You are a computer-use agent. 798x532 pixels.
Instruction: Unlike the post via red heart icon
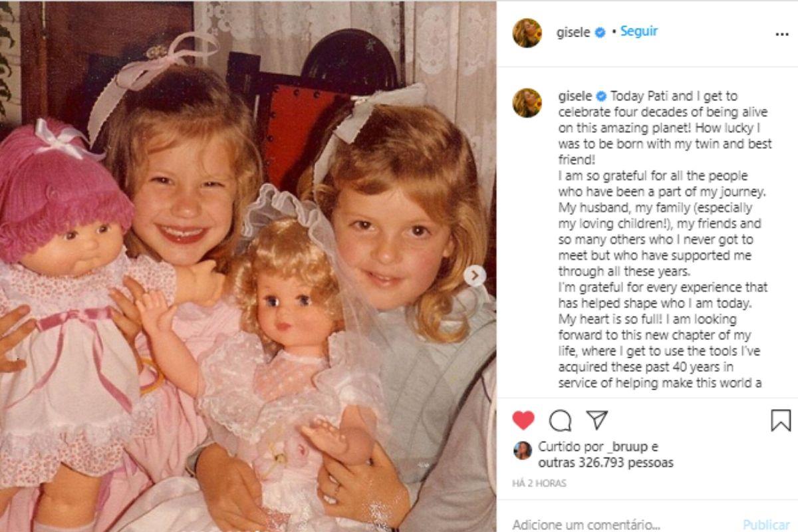click(523, 420)
